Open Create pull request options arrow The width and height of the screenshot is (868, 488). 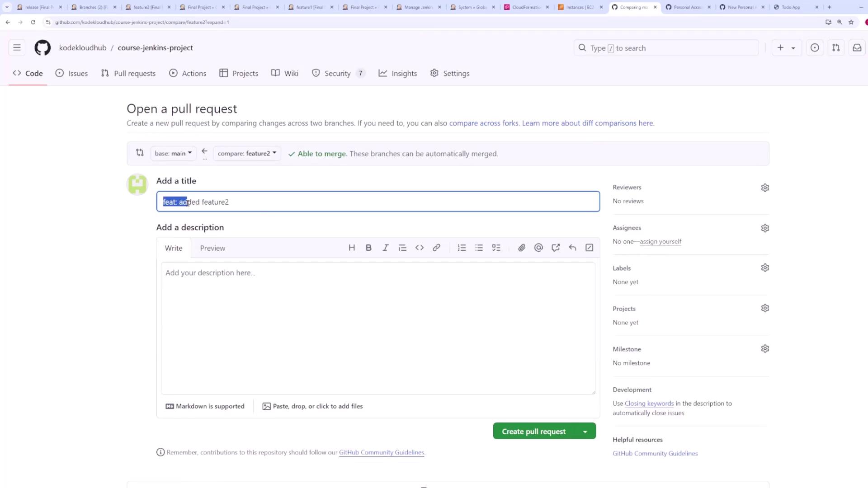pos(585,432)
